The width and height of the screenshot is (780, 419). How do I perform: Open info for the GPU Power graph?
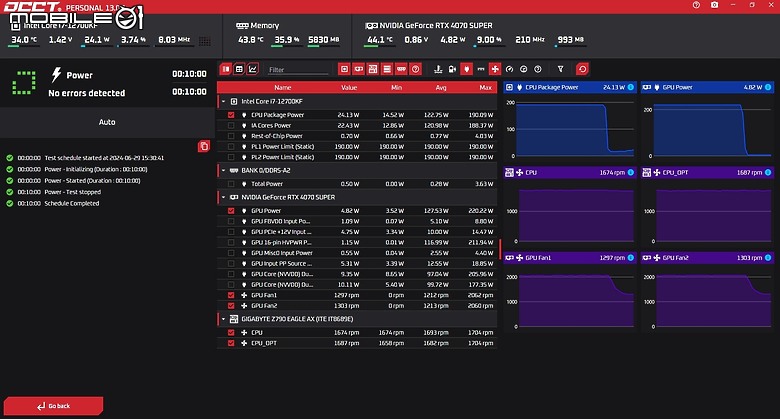pyautogui.click(x=768, y=87)
